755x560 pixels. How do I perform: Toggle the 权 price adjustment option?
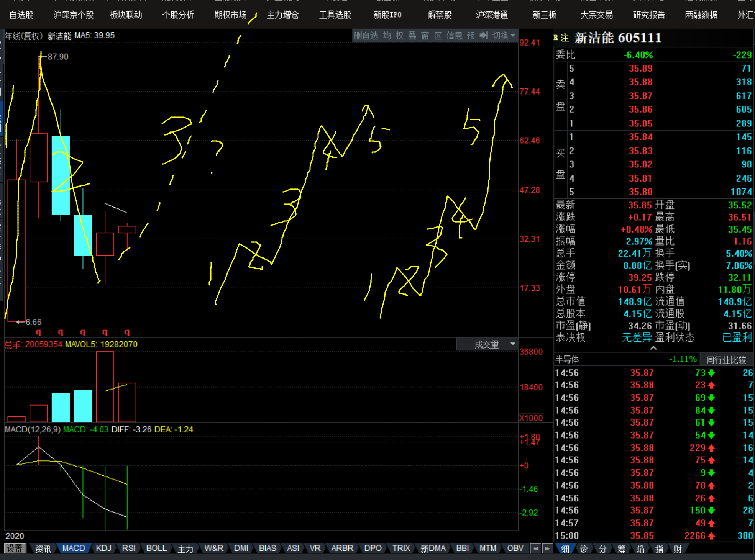(x=400, y=36)
